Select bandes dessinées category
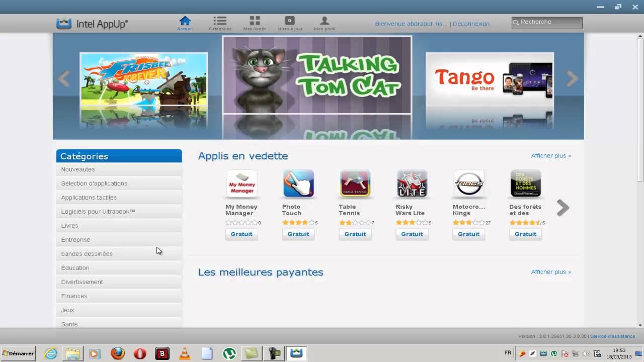The height and width of the screenshot is (362, 644). pos(119,254)
